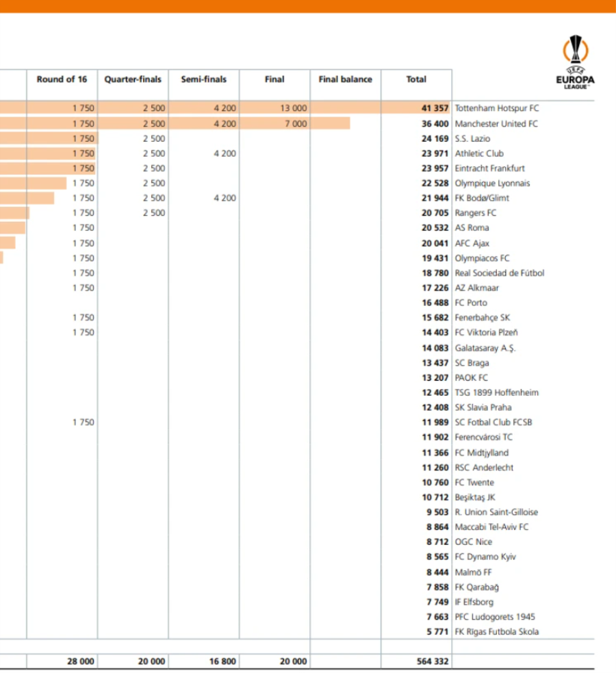Screen dimensions: 616x673
Task: Click the FK Bodø/Glimt club name
Action: point(482,199)
